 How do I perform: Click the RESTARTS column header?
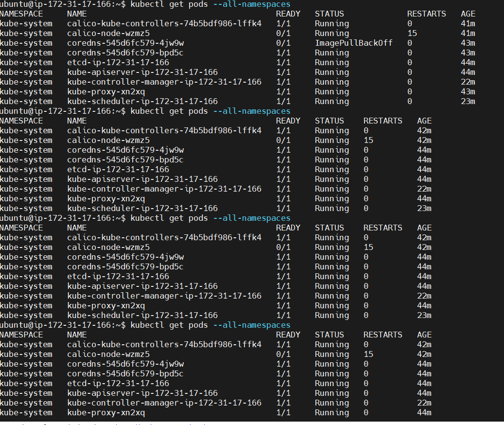click(x=427, y=14)
